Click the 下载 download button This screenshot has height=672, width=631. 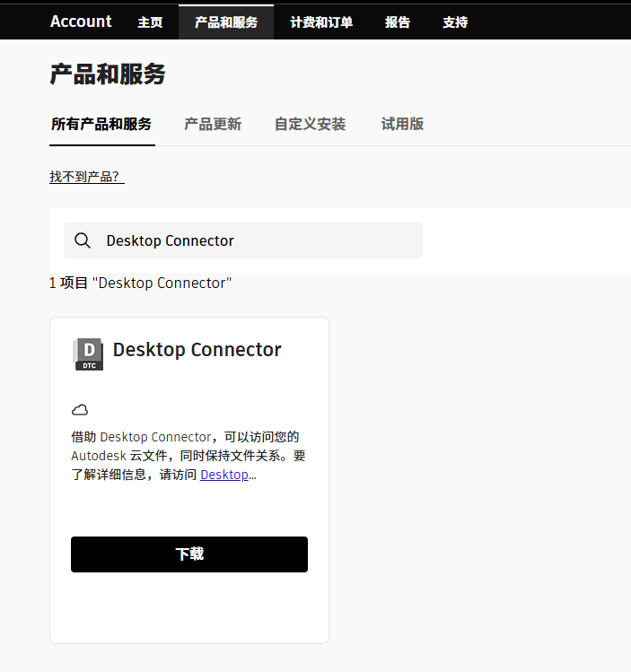[189, 554]
